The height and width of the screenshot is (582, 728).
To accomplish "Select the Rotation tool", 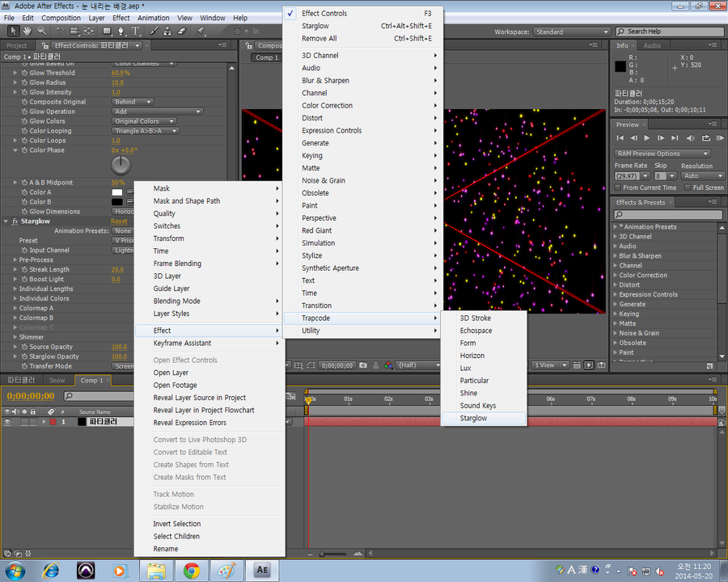I will 61,31.
